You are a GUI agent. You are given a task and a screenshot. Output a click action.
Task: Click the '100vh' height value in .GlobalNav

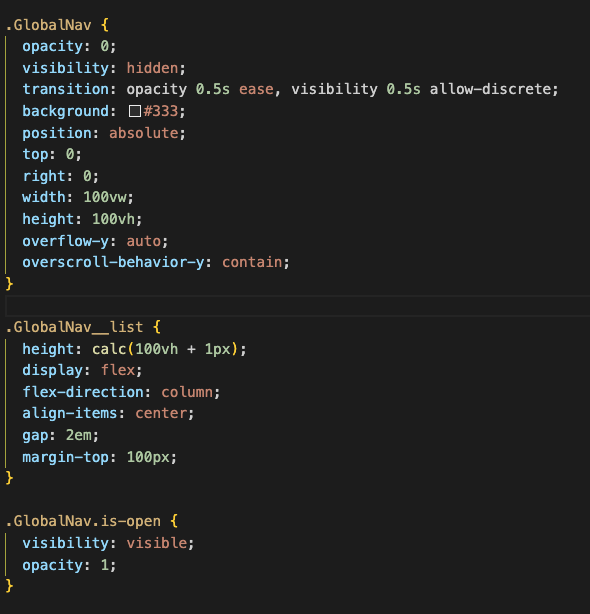coord(114,219)
